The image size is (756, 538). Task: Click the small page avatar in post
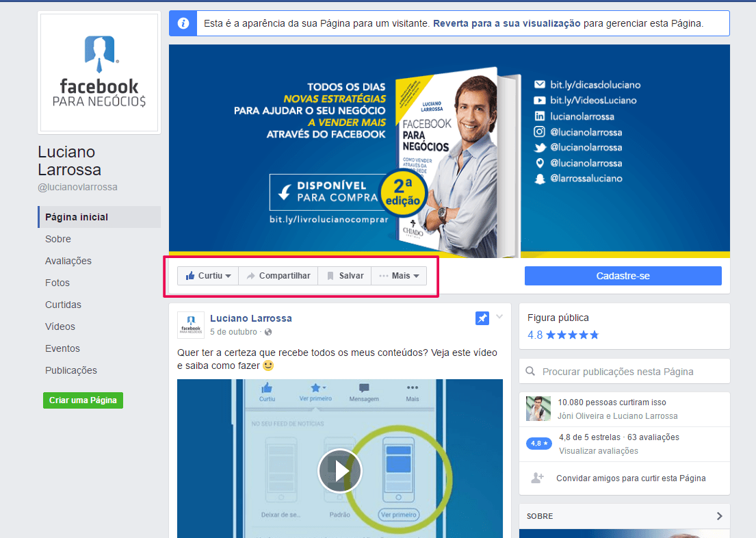pyautogui.click(x=191, y=324)
